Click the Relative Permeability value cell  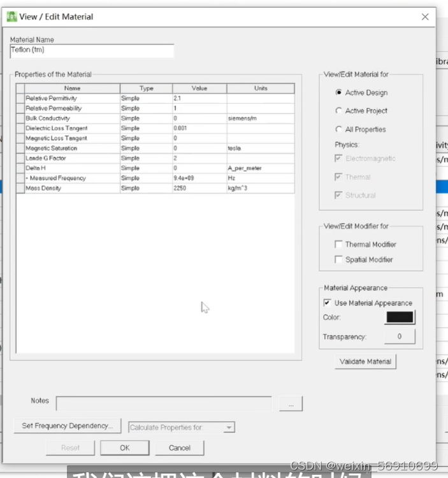pos(199,108)
